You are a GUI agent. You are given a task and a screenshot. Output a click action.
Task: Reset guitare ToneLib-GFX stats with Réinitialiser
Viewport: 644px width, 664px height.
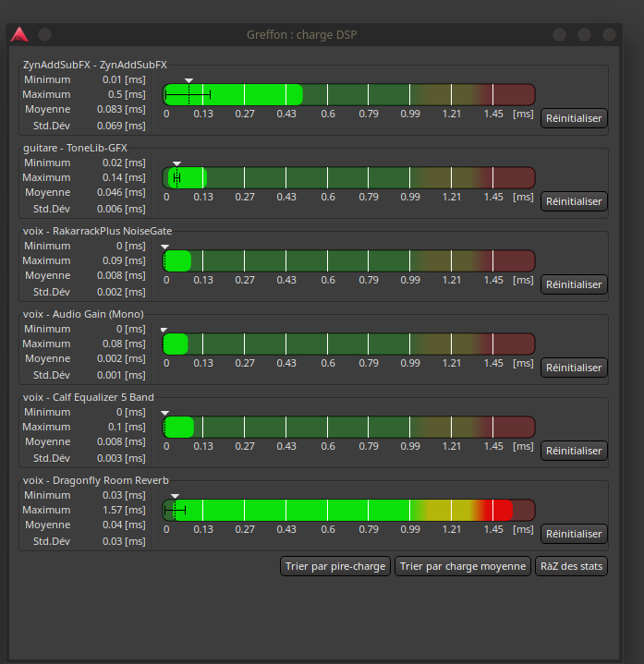[574, 201]
